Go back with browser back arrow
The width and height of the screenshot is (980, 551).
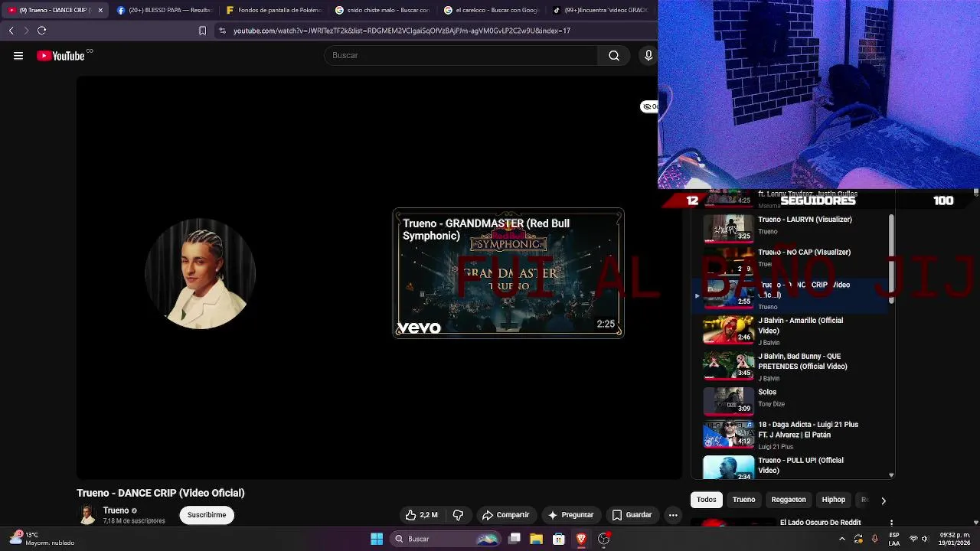pyautogui.click(x=11, y=31)
